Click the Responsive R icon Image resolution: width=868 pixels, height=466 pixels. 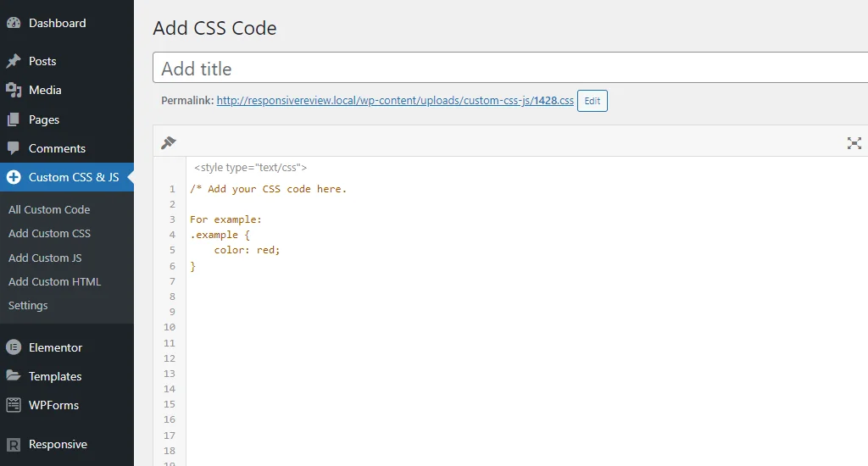pos(14,445)
